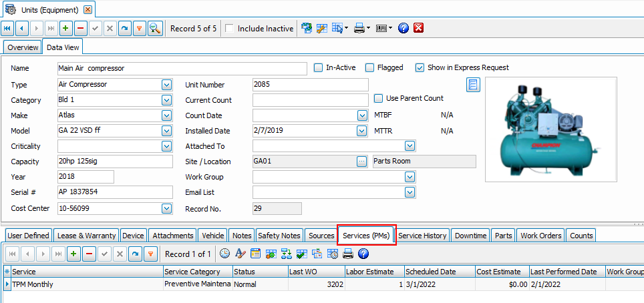Filter the services list in lower toolbar
The width and height of the screenshot is (644, 303).
tap(150, 254)
